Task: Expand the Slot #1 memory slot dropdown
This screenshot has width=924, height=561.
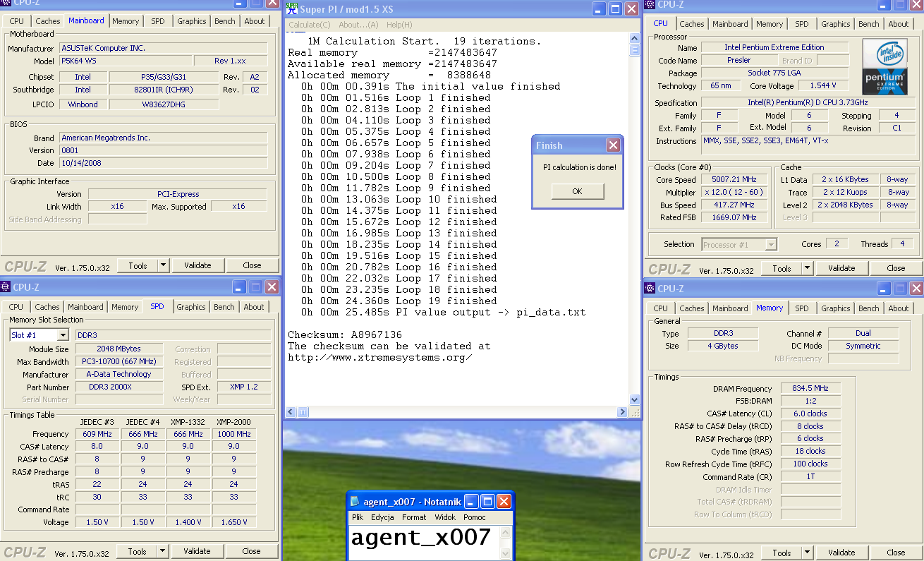Action: pos(63,335)
